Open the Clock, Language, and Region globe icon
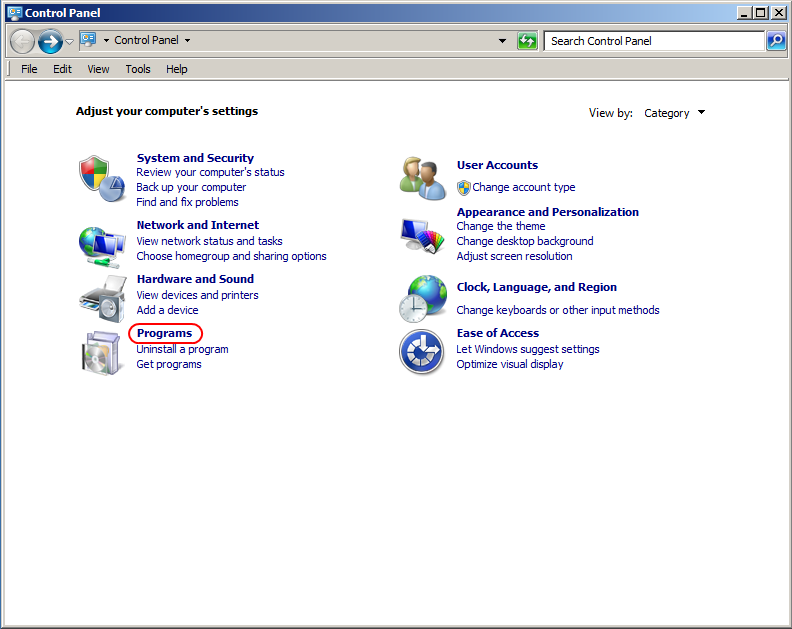 tap(423, 299)
